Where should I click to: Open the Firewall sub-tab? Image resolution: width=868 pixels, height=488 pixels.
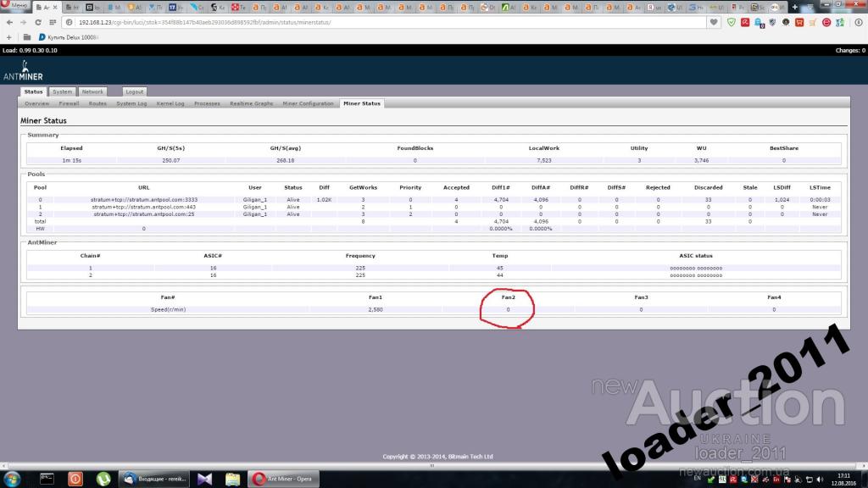click(70, 103)
